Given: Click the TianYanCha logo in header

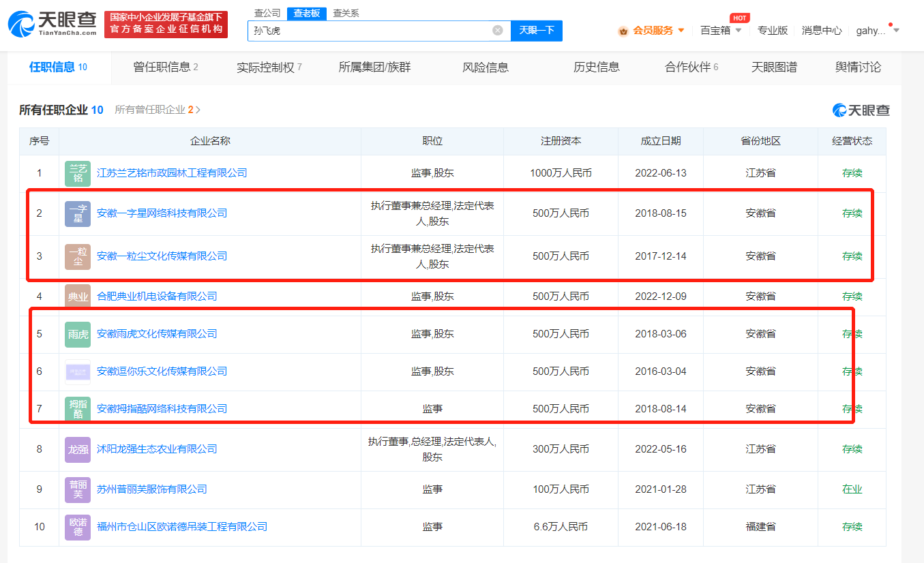Looking at the screenshot, I should [x=53, y=25].
